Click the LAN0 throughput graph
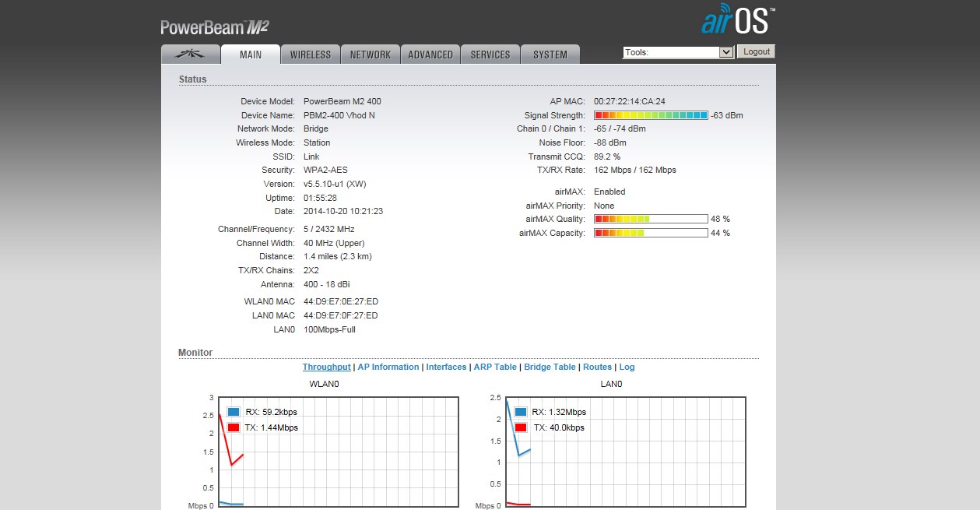This screenshot has width=980, height=510. pos(625,452)
